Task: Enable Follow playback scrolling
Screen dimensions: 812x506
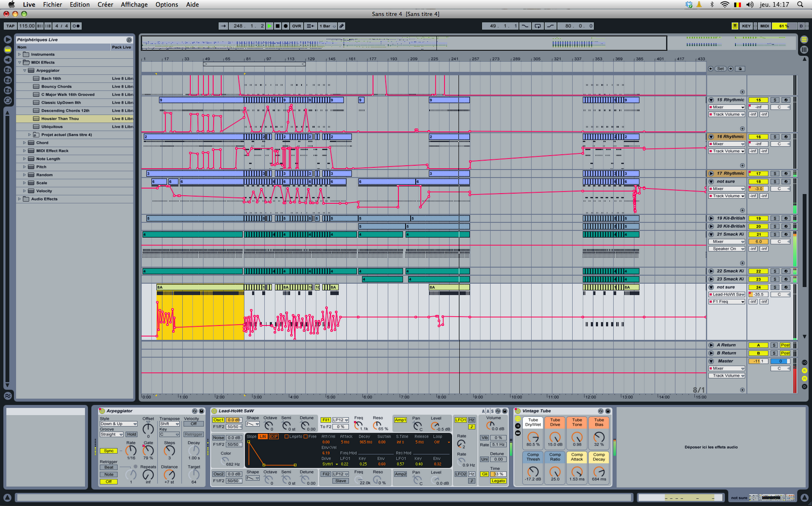Action: click(223, 26)
